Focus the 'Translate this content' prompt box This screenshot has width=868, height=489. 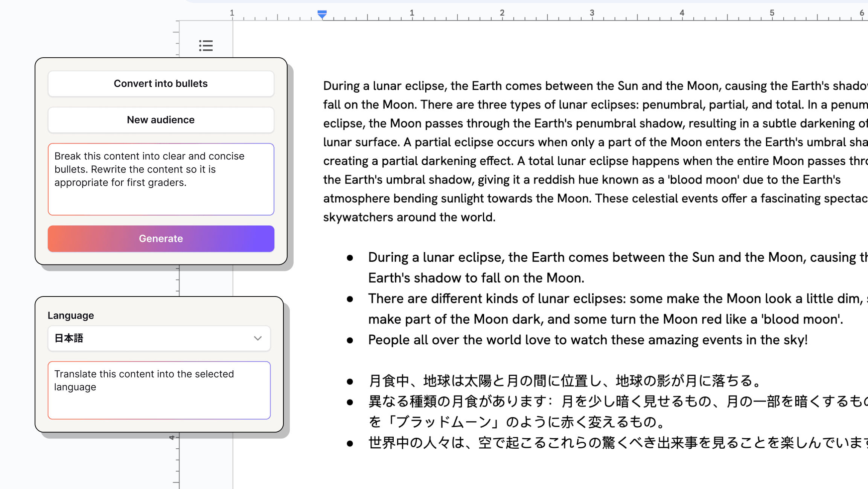159,390
